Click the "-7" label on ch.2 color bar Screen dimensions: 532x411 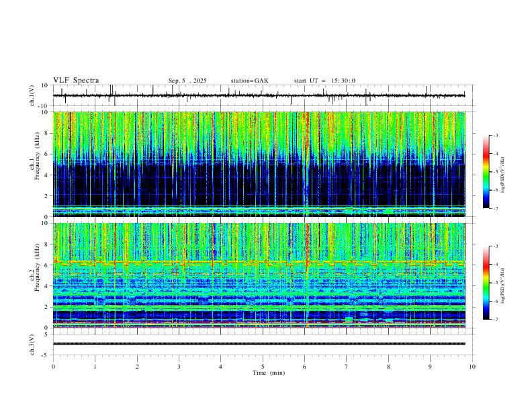[x=496, y=320]
